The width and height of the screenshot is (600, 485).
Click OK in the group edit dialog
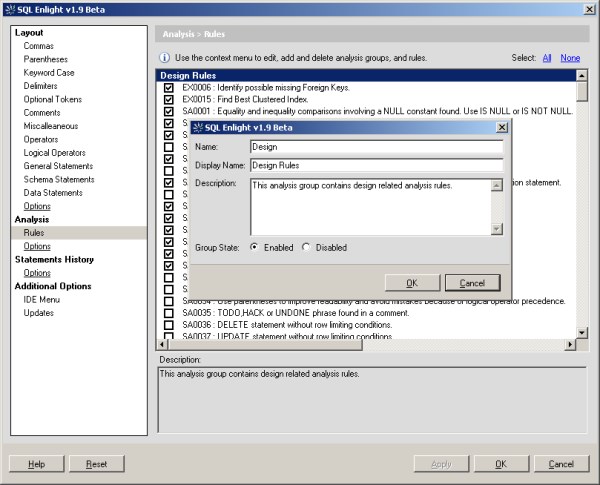click(412, 283)
